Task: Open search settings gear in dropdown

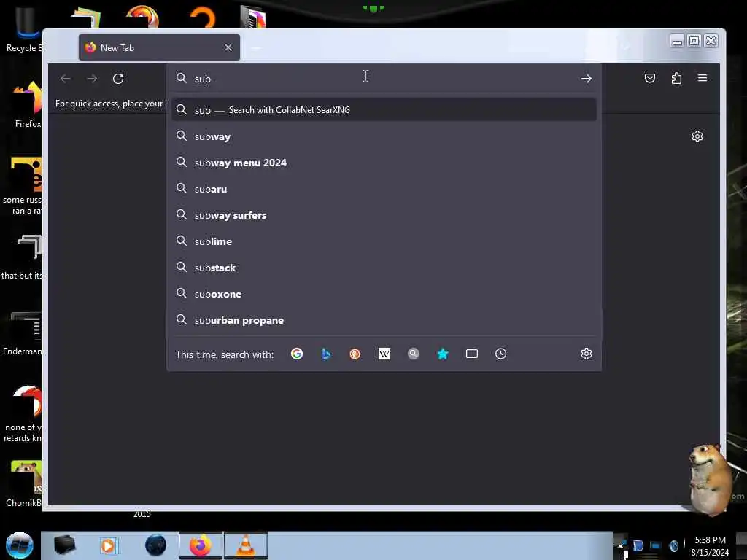Action: pos(587,354)
